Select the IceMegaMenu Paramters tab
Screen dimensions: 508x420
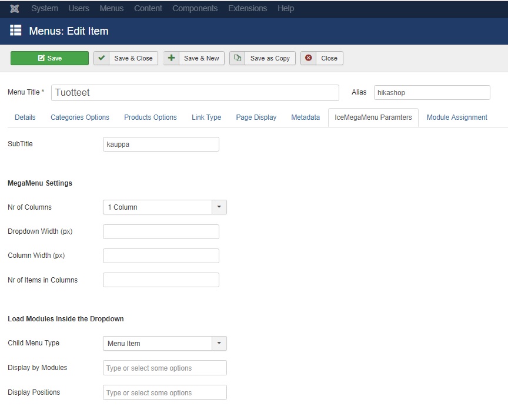[x=373, y=117]
